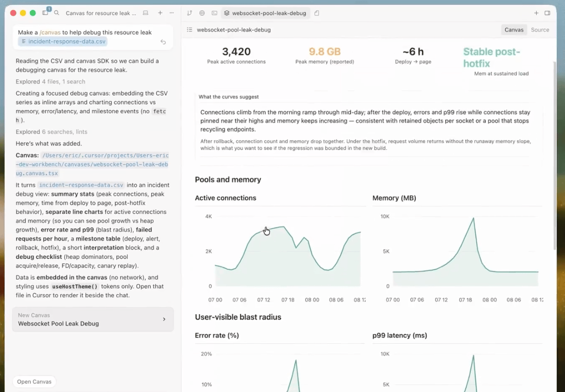Switch to Source view
565x392 pixels.
click(540, 30)
